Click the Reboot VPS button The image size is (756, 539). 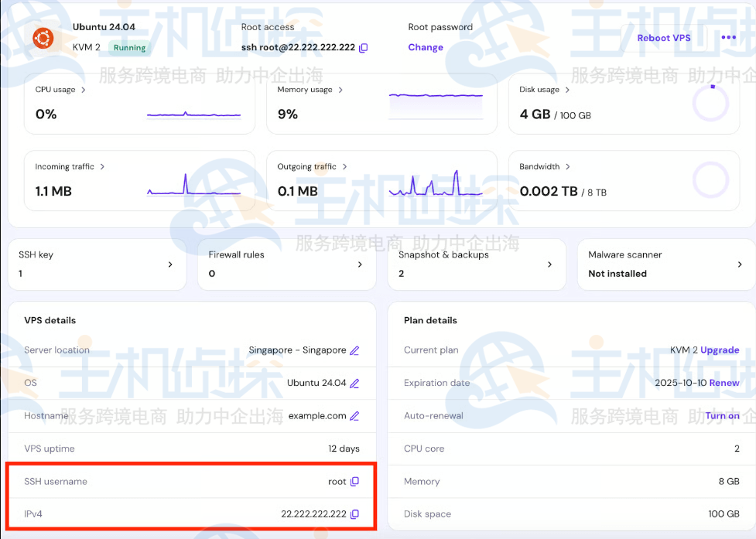(x=664, y=38)
